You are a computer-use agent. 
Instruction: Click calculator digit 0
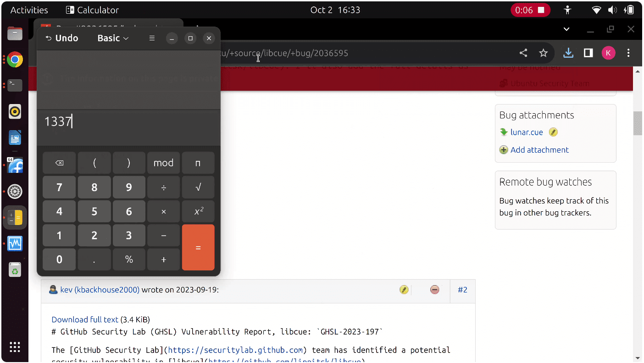point(59,259)
